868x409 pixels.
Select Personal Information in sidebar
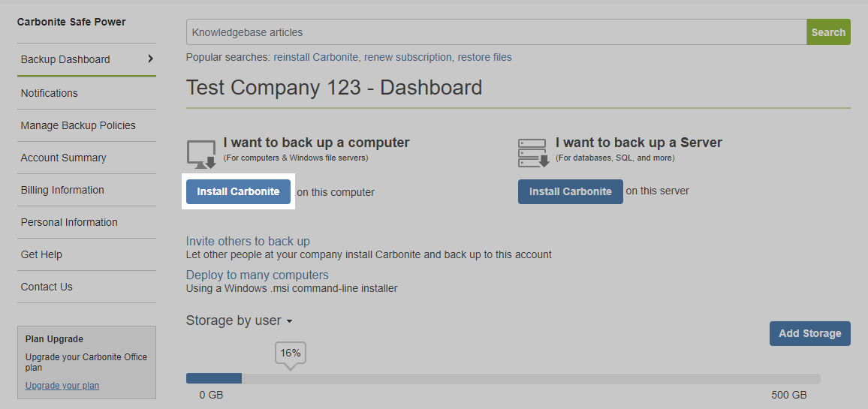click(x=69, y=222)
